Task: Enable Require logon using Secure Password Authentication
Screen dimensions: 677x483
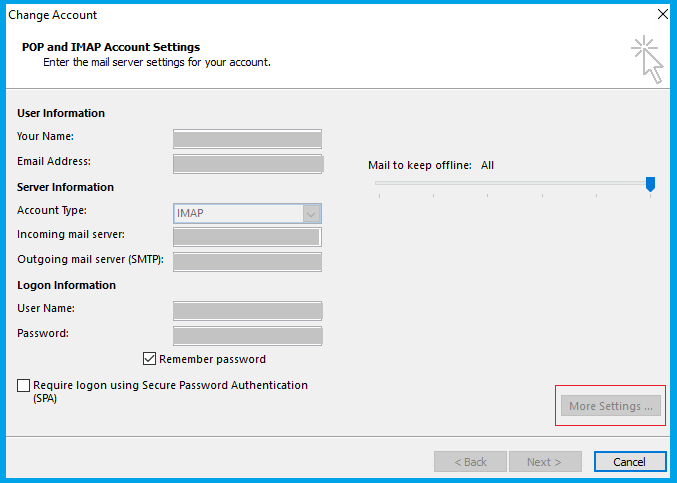Action: point(24,385)
